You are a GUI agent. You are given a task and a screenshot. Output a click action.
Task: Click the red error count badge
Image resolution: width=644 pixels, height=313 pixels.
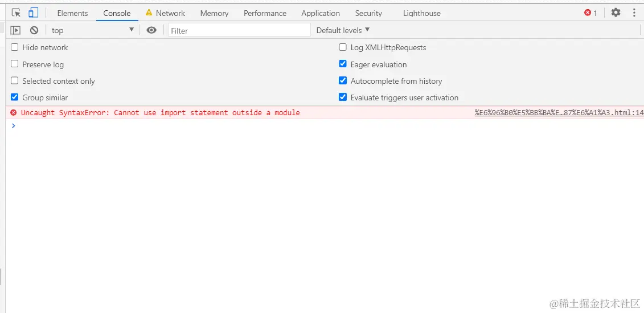coord(590,13)
